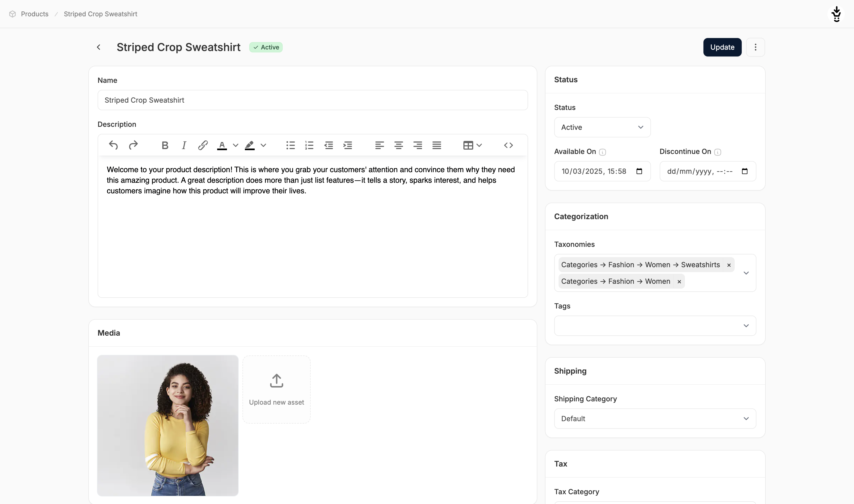The width and height of the screenshot is (854, 504).
Task: Open the text color dropdown arrow
Action: (x=235, y=145)
